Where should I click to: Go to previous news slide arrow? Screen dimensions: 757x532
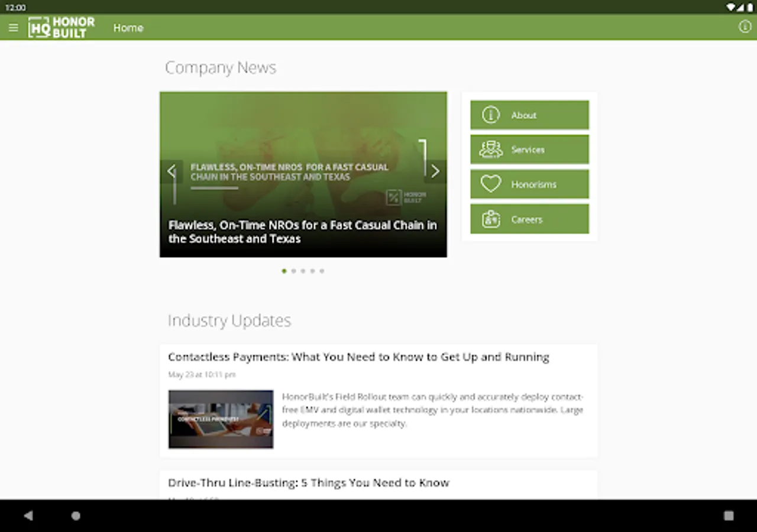[x=172, y=171]
